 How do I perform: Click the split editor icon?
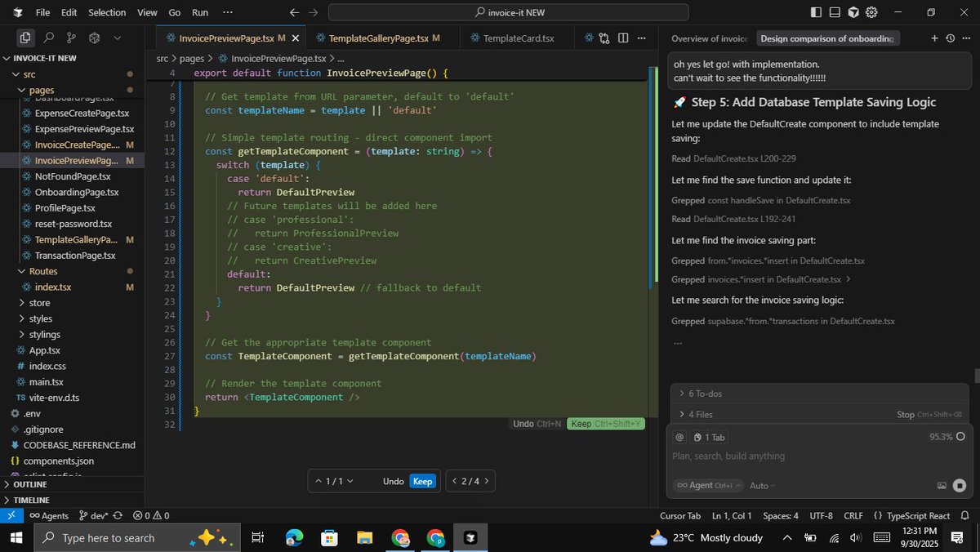(622, 38)
